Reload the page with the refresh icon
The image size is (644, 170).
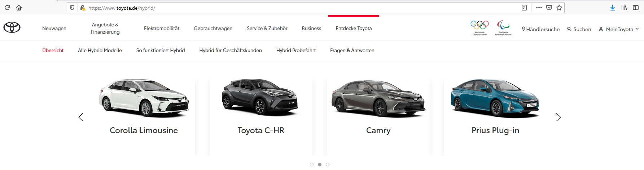(7, 8)
